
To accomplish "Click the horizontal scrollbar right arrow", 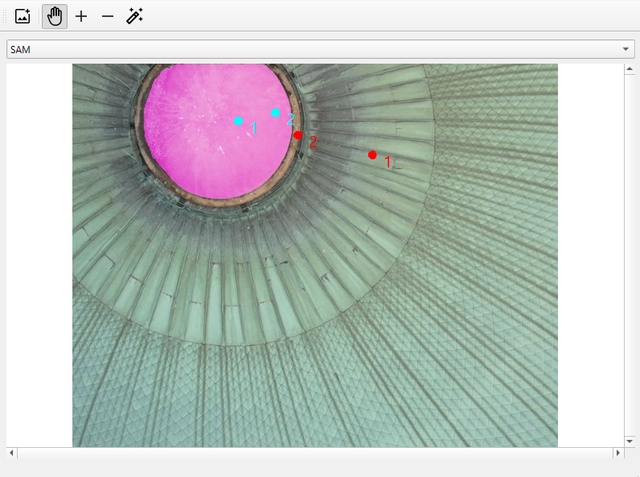I will click(618, 453).
